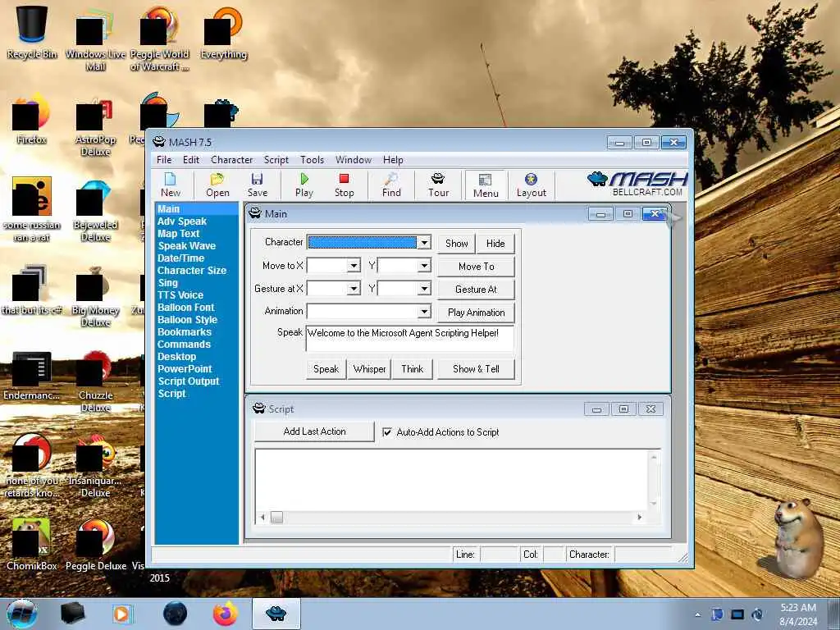Expand the Character dropdown list
This screenshot has height=630, width=840.
[x=424, y=243]
